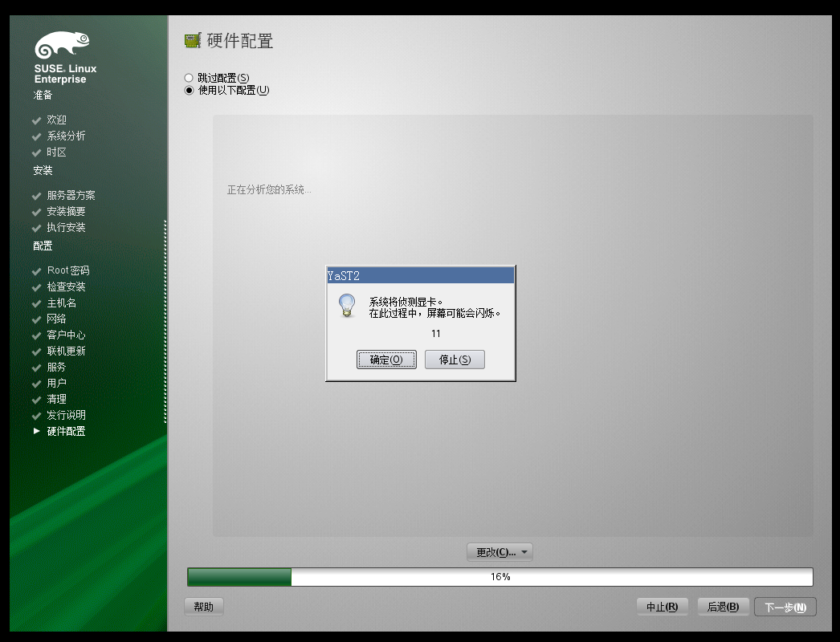840x642 pixels.
Task: Open the 更改(C) dropdown menu
Action: [500, 551]
